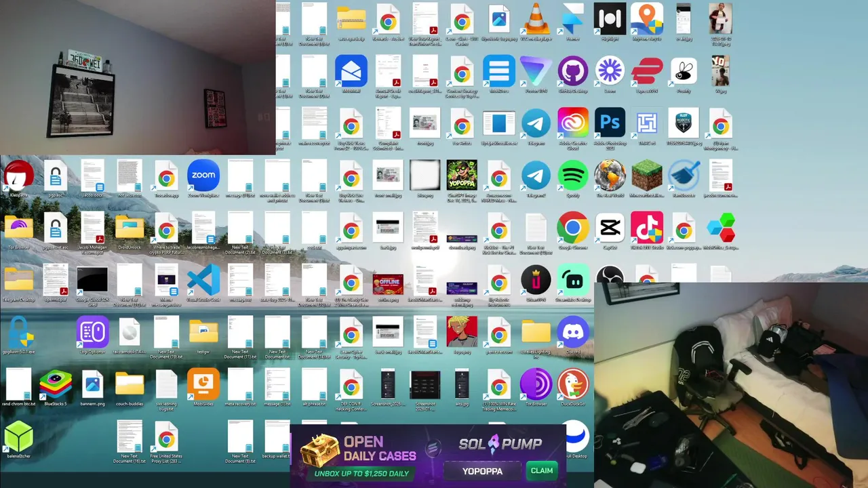The image size is (868, 488).
Task: Launch the DuckDuckGo browser shortcut
Action: tap(573, 384)
